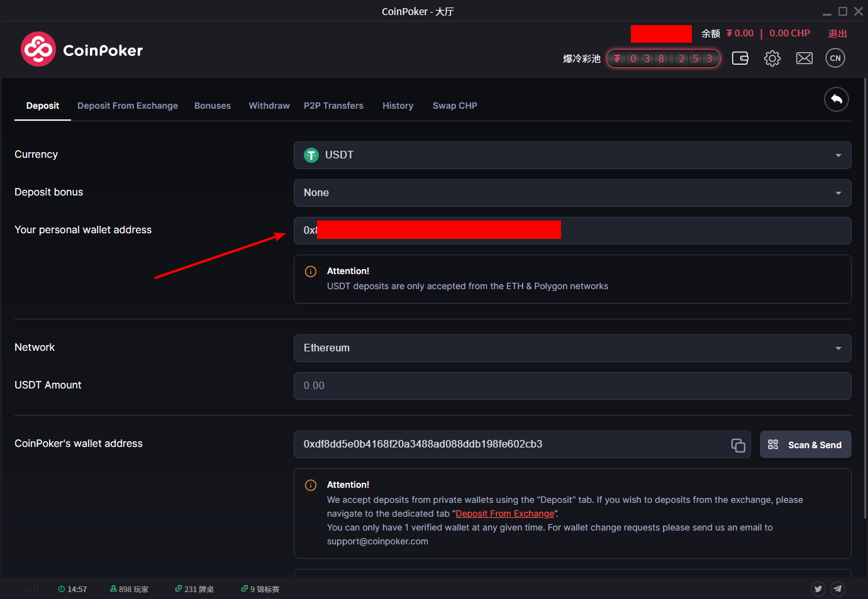Viewport: 868px width, 599px height.
Task: Open the settings gear icon
Action: pyautogui.click(x=772, y=58)
